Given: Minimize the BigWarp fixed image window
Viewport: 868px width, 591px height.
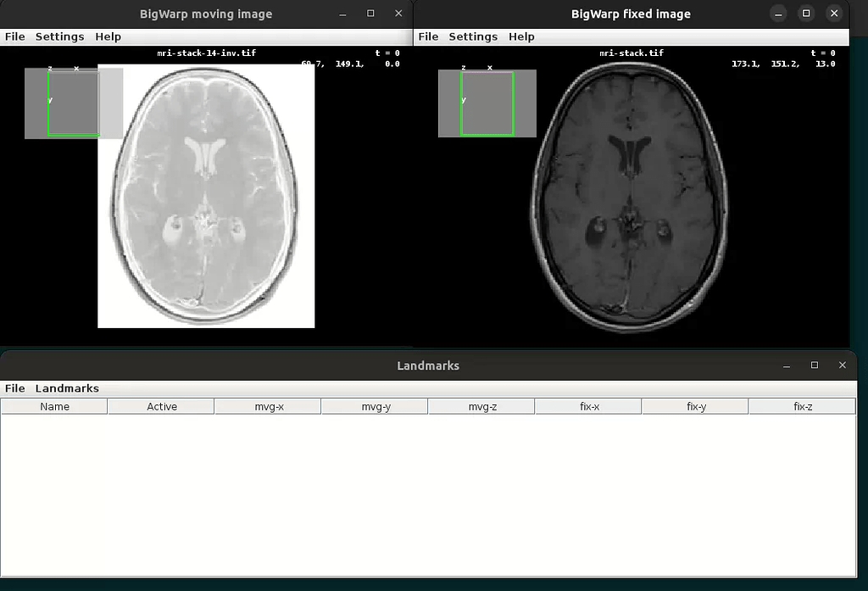Looking at the screenshot, I should 778,14.
